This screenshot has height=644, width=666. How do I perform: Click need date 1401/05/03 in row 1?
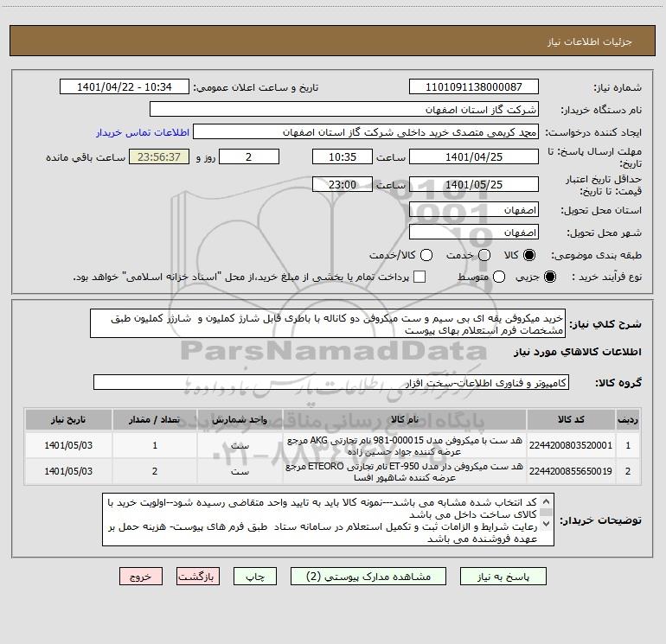click(x=68, y=445)
